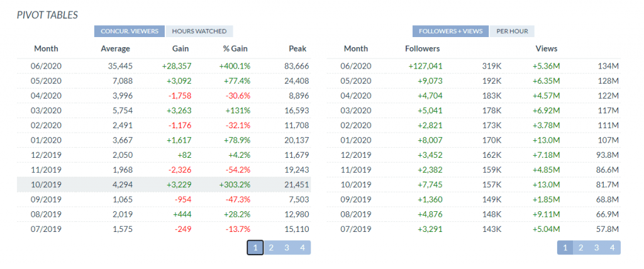The width and height of the screenshot is (644, 269).
Task: Open page 2 of followers table
Action: (x=580, y=248)
